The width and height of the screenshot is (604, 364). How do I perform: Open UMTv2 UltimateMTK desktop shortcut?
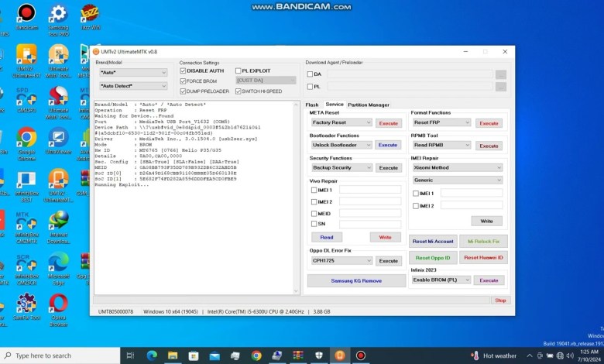coord(58,185)
